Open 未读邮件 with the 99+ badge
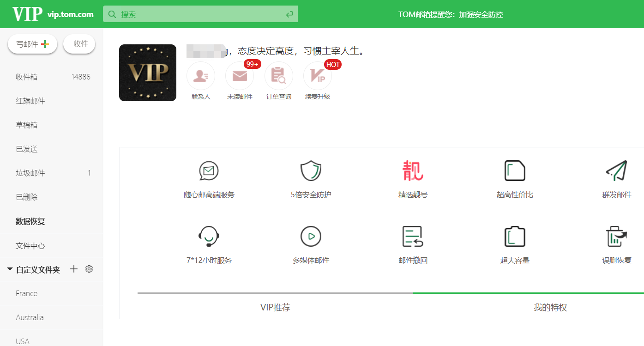The width and height of the screenshot is (644, 346). (x=240, y=76)
